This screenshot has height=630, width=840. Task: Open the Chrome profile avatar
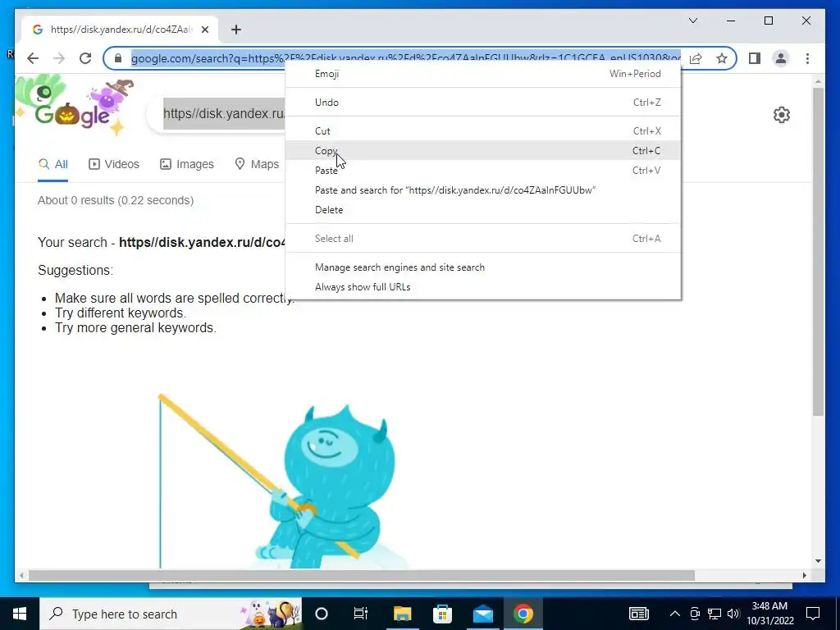781,58
